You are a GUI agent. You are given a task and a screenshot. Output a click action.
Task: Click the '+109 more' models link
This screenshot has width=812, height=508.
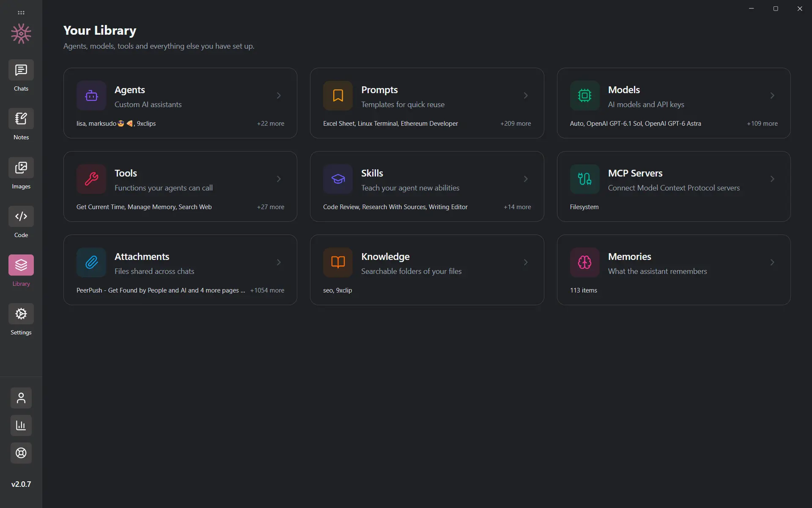(762, 124)
